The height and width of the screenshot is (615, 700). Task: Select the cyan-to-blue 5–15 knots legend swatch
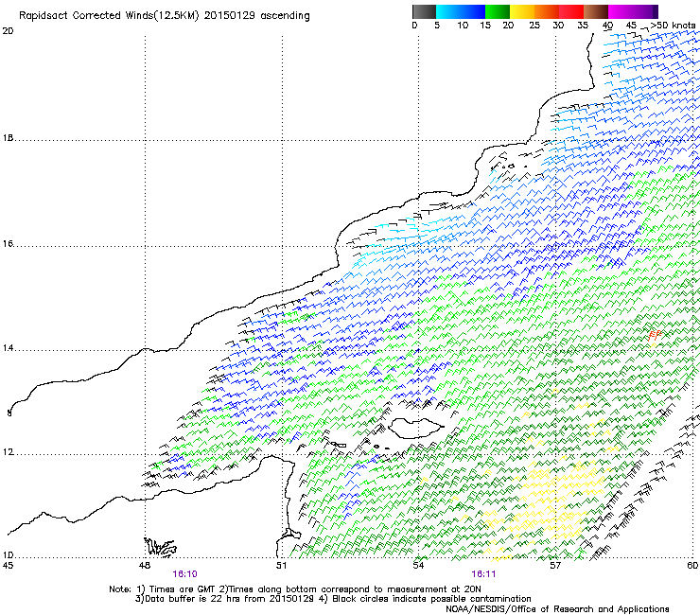click(x=461, y=11)
